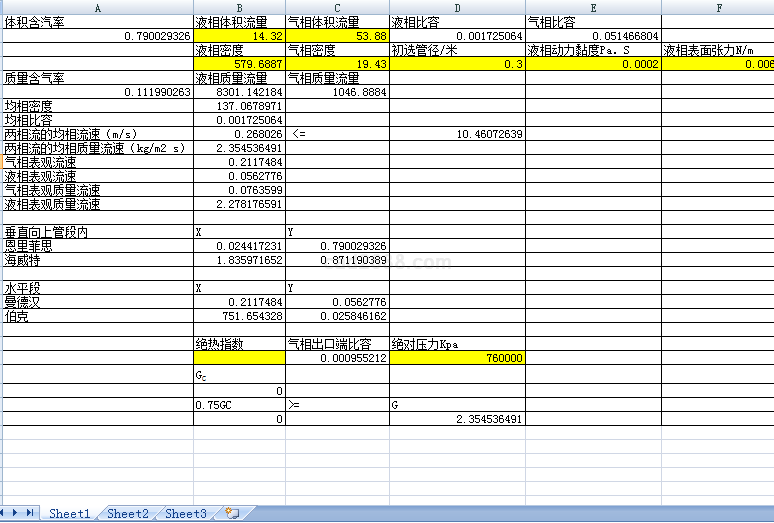The image size is (774, 523).
Task: Select yellow cell with value 14.32
Action: 239,35
